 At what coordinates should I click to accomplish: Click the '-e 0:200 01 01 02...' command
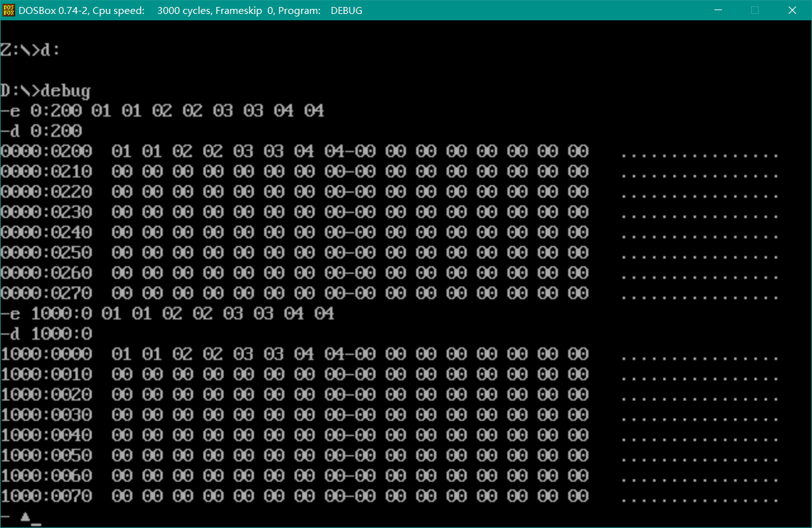tap(162, 111)
